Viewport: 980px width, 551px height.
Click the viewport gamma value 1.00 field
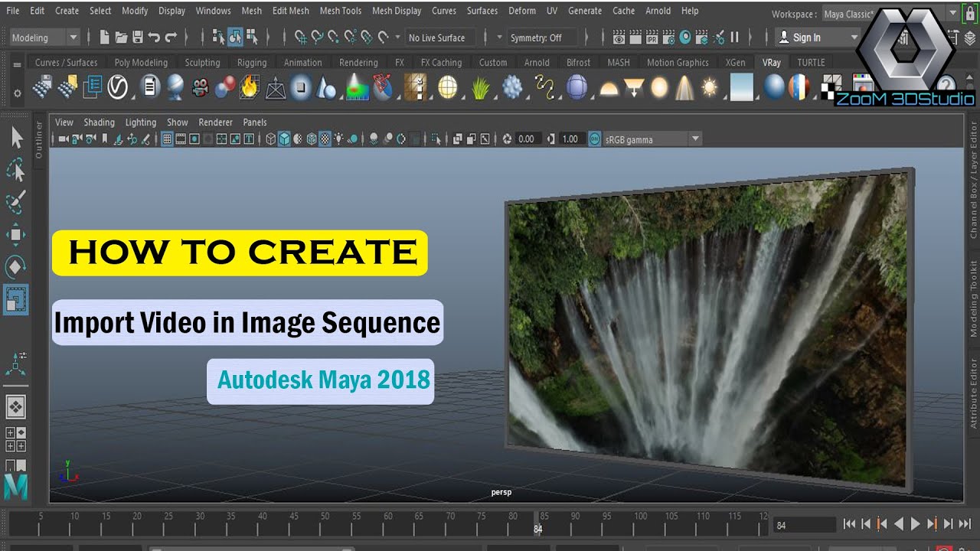click(x=570, y=139)
